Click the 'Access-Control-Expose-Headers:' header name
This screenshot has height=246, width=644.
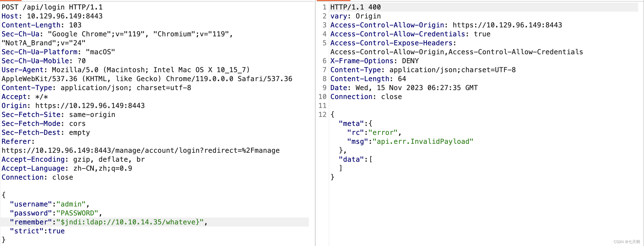tap(393, 43)
